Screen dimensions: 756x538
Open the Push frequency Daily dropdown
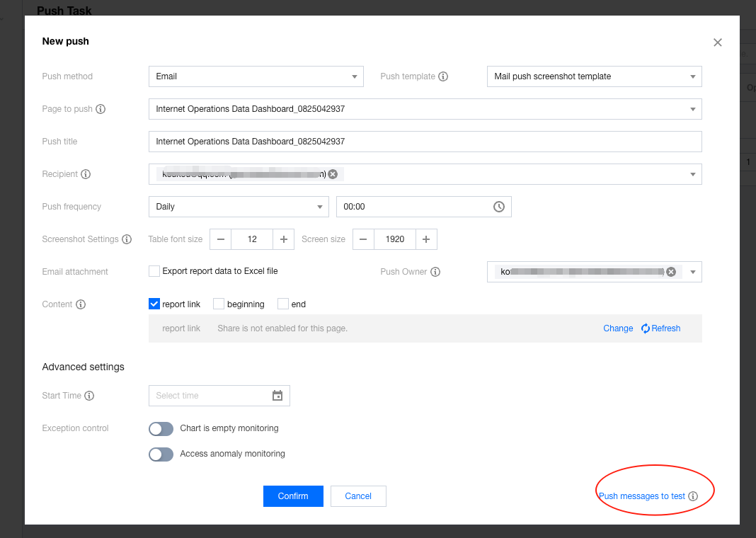(x=239, y=207)
